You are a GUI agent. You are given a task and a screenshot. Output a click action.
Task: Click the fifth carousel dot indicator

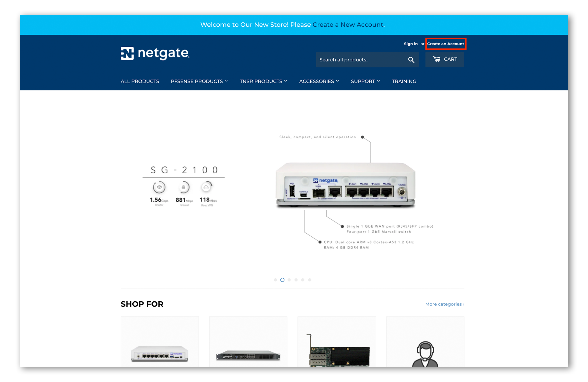pos(303,279)
